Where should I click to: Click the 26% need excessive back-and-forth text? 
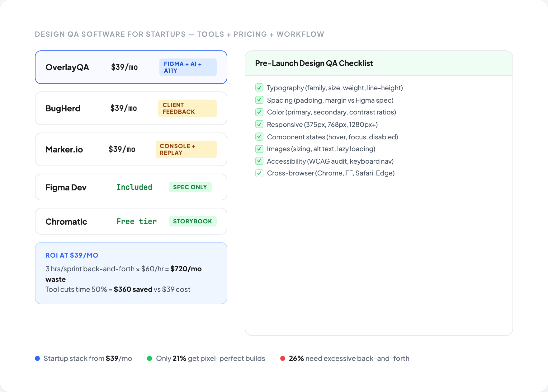(349, 358)
